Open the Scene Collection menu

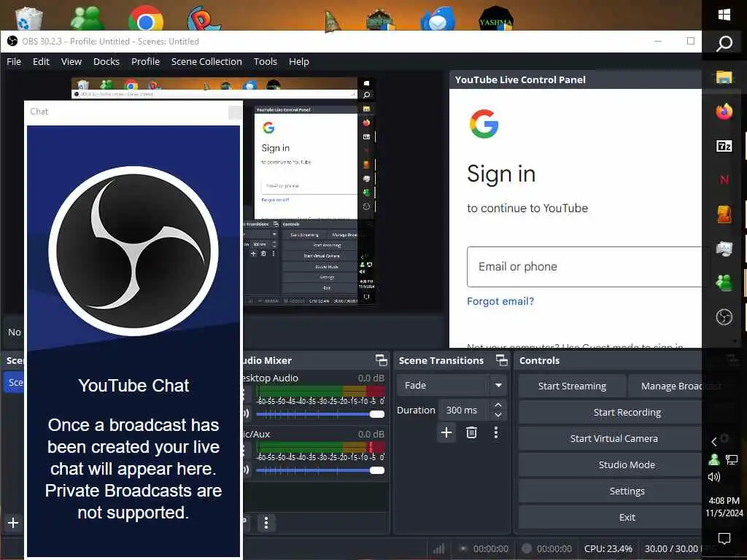[206, 61]
